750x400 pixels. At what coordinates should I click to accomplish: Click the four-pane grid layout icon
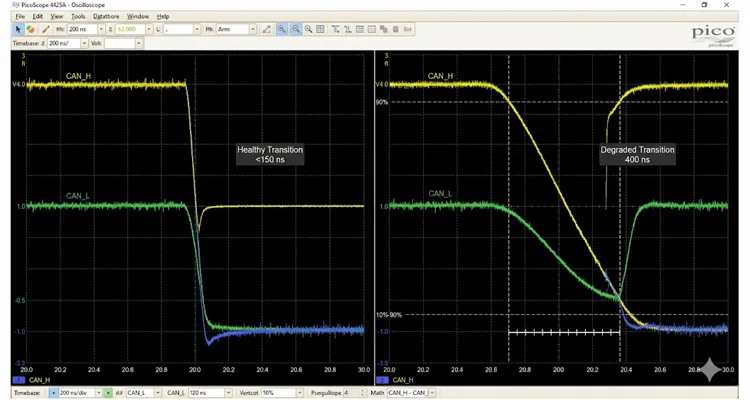(x=320, y=29)
